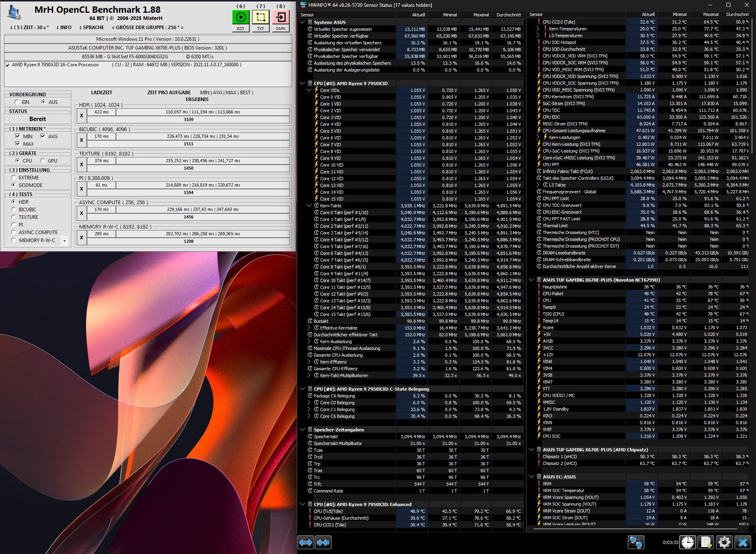Open HWiNFO remote network monitoring icon

(x=636, y=542)
